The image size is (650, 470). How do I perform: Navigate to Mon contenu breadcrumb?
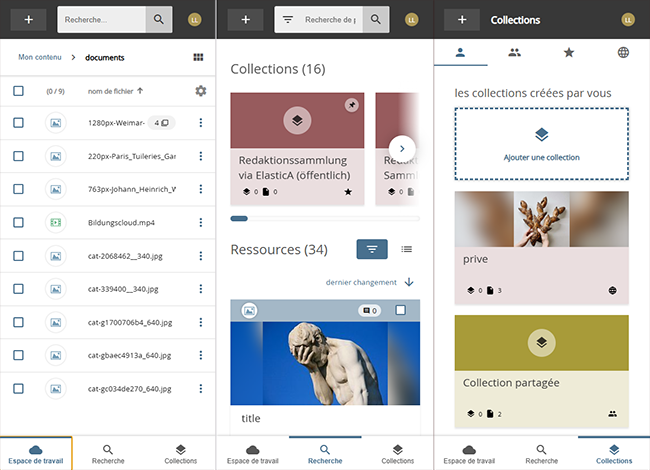tap(40, 58)
